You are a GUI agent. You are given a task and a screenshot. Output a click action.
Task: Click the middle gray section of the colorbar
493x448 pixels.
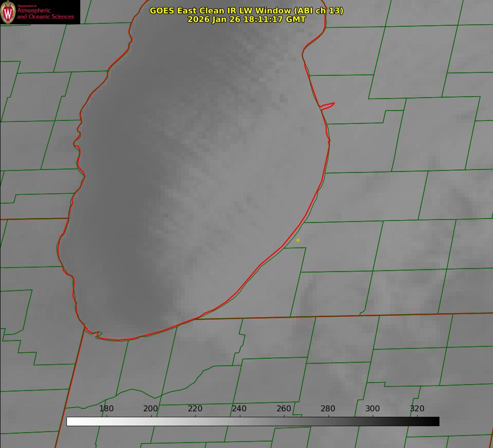(x=253, y=421)
